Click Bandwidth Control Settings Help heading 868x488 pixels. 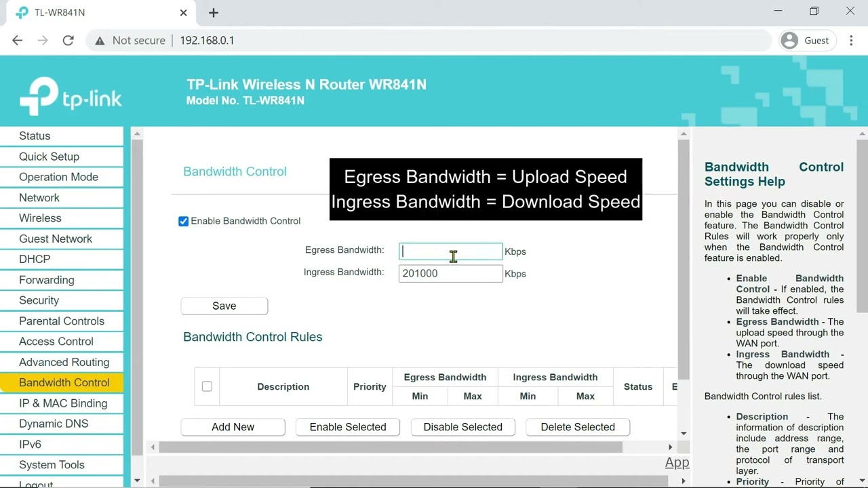[774, 174]
